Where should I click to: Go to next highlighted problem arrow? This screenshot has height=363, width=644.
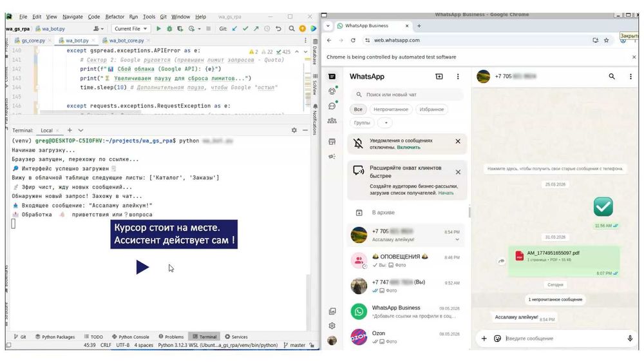pos(305,52)
